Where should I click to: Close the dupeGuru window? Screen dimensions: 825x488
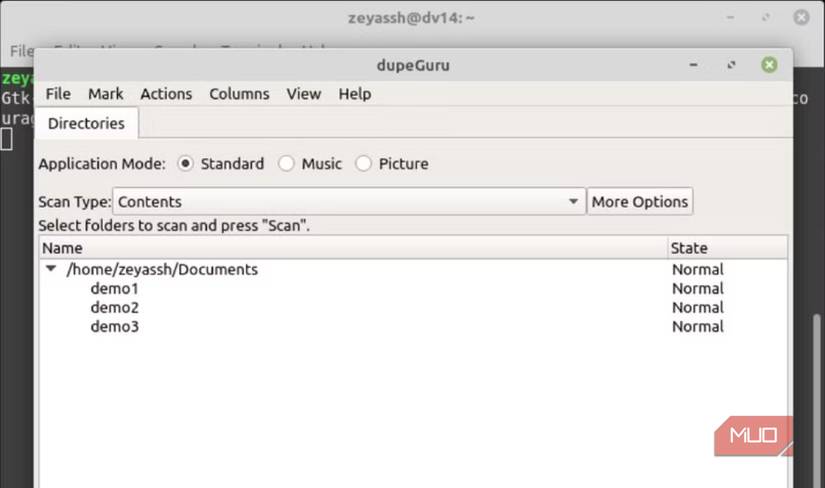(x=769, y=65)
